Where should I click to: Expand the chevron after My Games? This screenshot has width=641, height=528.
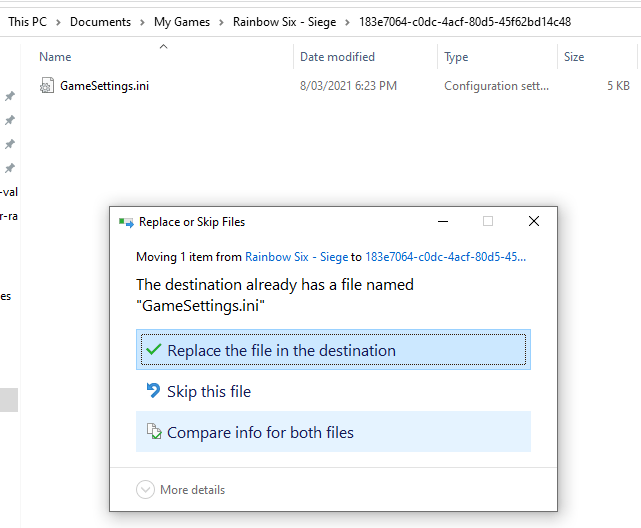point(221,22)
